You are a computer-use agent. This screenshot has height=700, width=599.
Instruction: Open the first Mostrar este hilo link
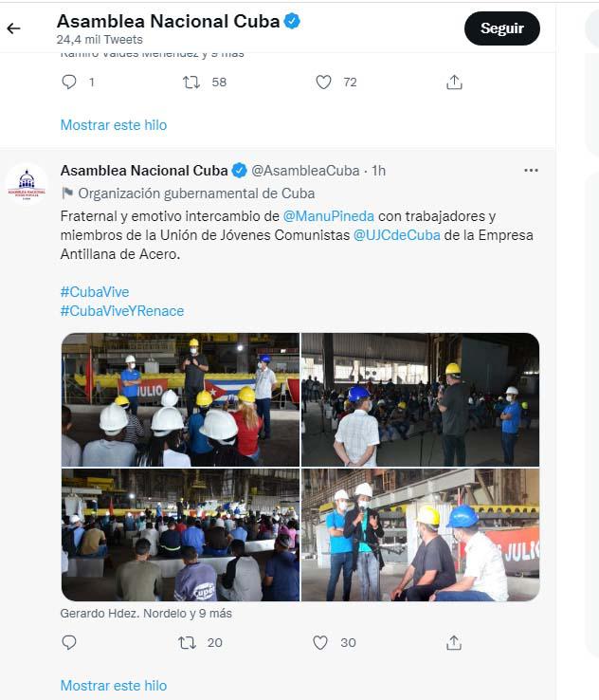click(x=114, y=125)
